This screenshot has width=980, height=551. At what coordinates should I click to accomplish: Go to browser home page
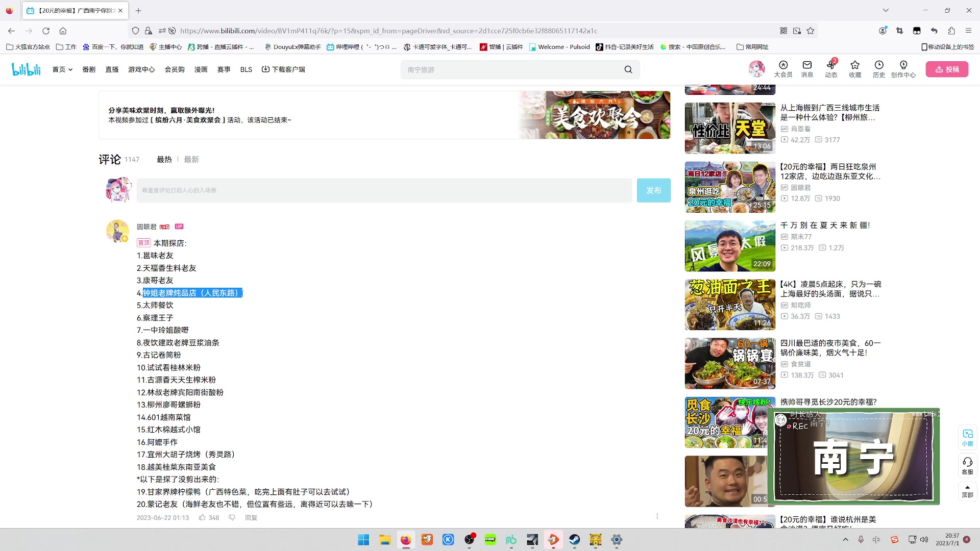63,31
